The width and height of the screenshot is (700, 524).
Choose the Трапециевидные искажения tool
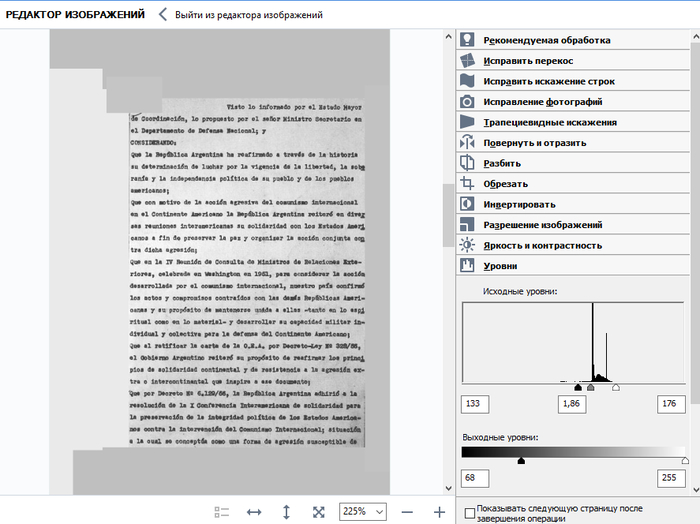point(549,123)
